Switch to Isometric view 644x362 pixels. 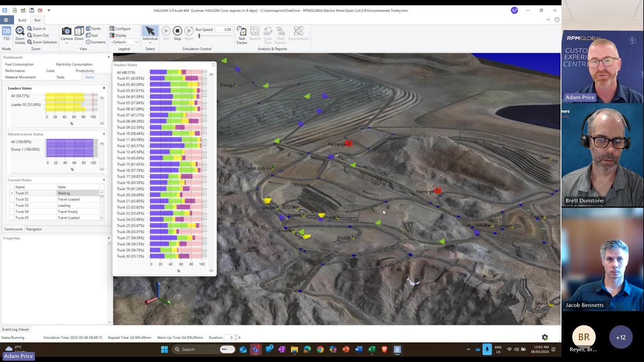pos(96,42)
